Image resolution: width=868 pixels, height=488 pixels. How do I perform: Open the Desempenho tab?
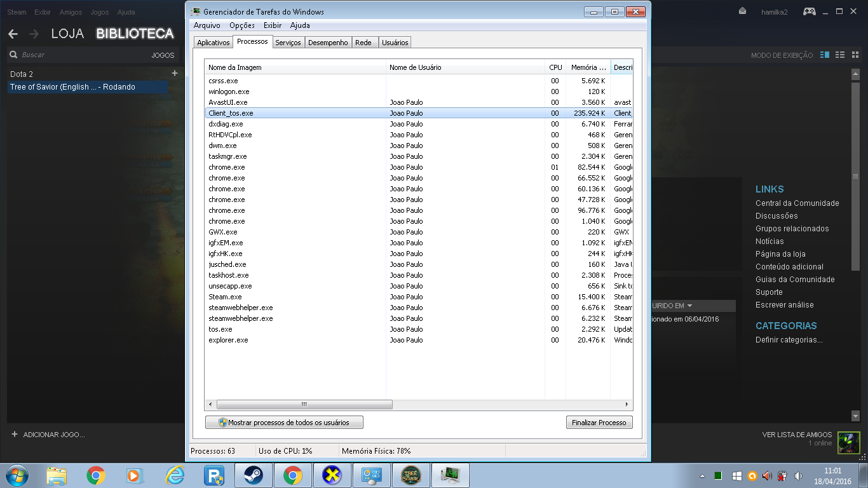click(328, 43)
